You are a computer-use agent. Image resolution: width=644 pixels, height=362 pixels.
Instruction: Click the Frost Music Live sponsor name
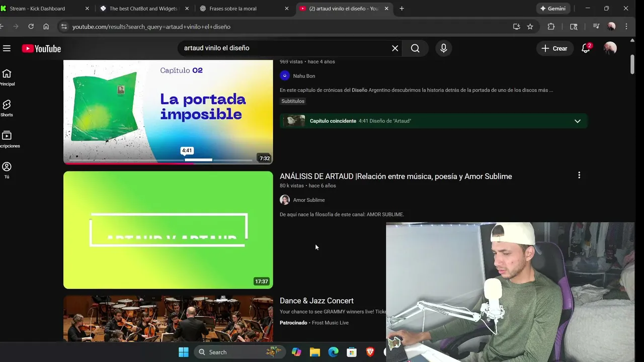tap(330, 323)
